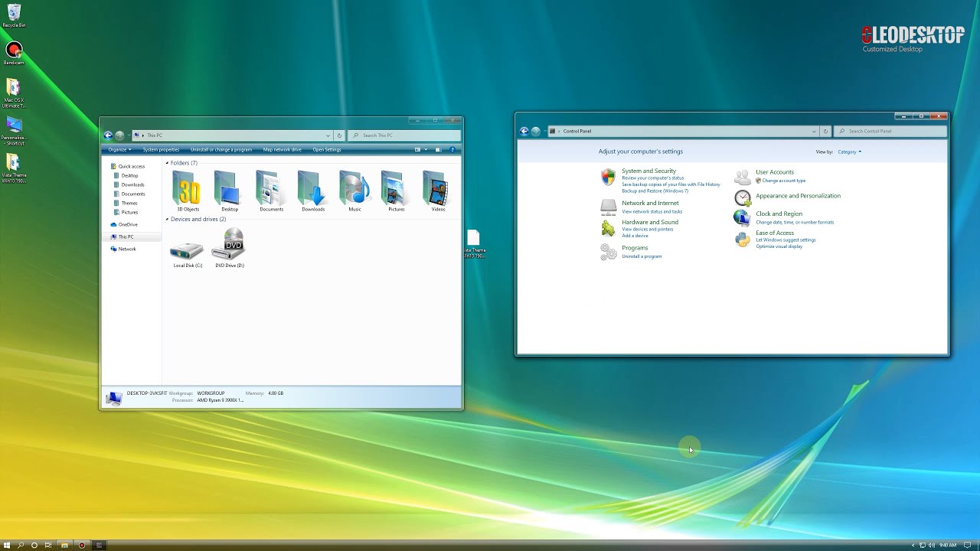Screen dimensions: 980x551
Task: Click System properties in the toolbar
Action: (161, 150)
